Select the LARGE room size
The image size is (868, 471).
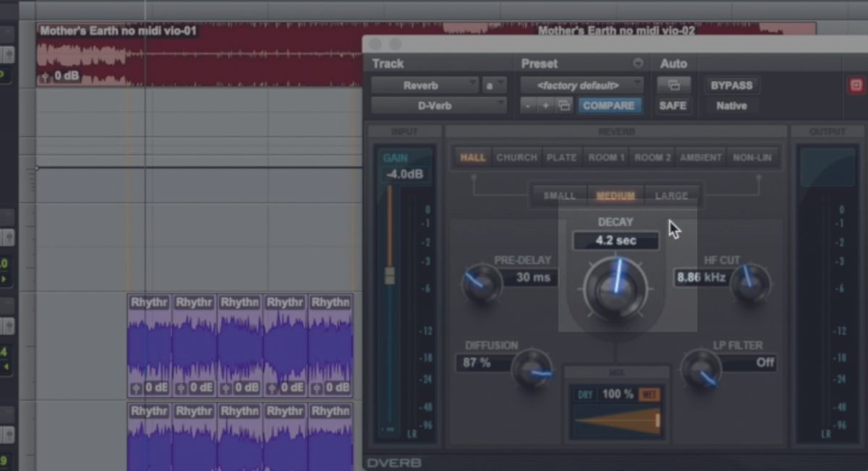[672, 195]
